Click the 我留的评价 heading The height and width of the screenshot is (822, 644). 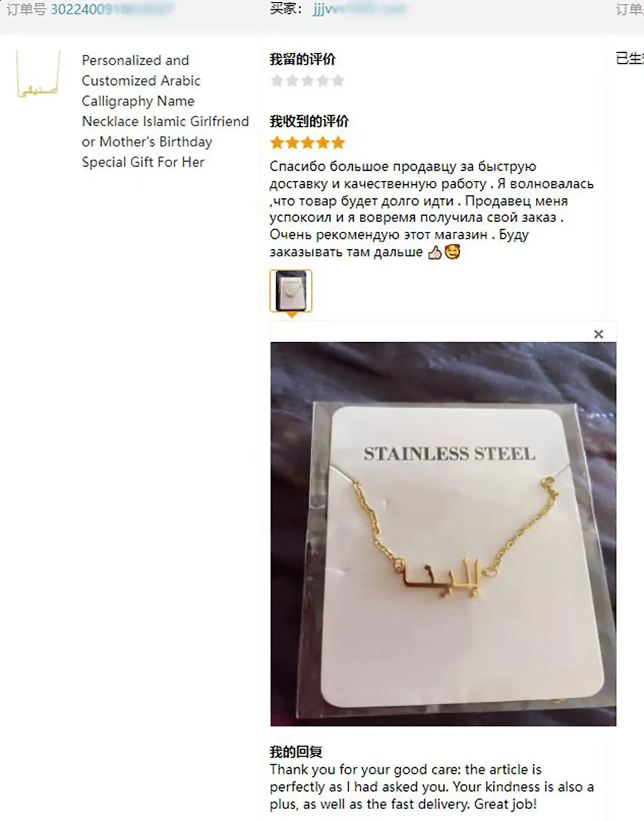click(302, 59)
